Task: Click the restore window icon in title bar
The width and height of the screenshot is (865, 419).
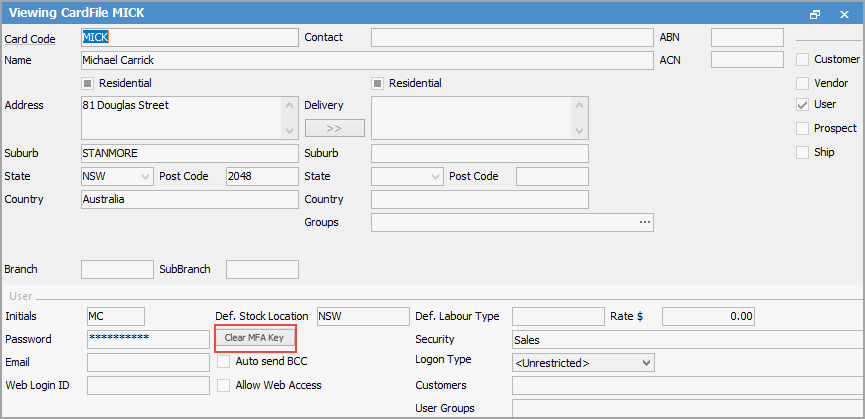Action: pyautogui.click(x=815, y=14)
